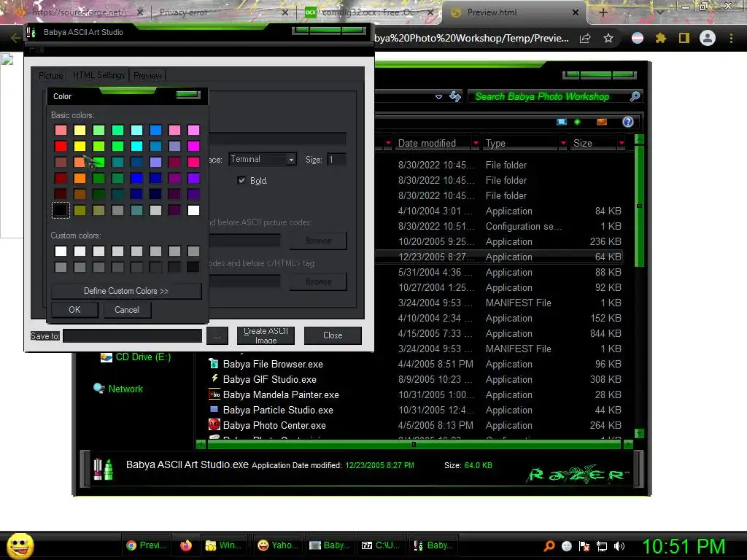Click Babya File Browser.exe icon
The height and width of the screenshot is (560, 747).
pos(214,364)
